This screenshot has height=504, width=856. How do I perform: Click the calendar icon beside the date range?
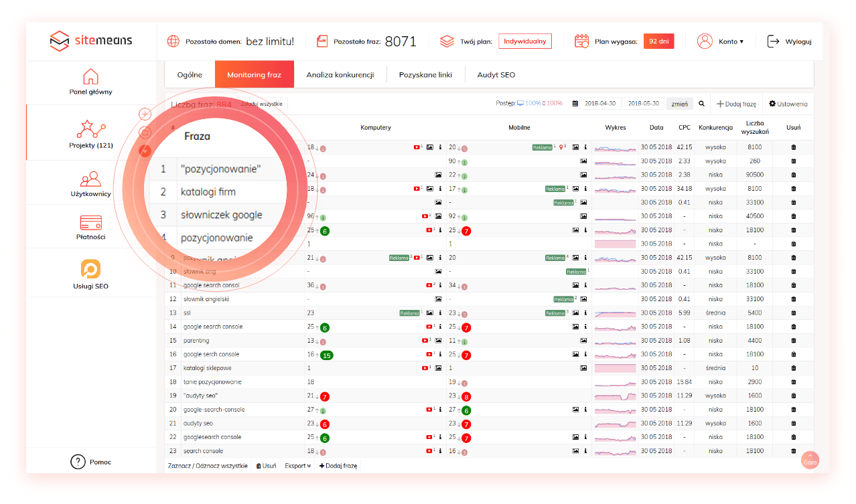[x=575, y=104]
